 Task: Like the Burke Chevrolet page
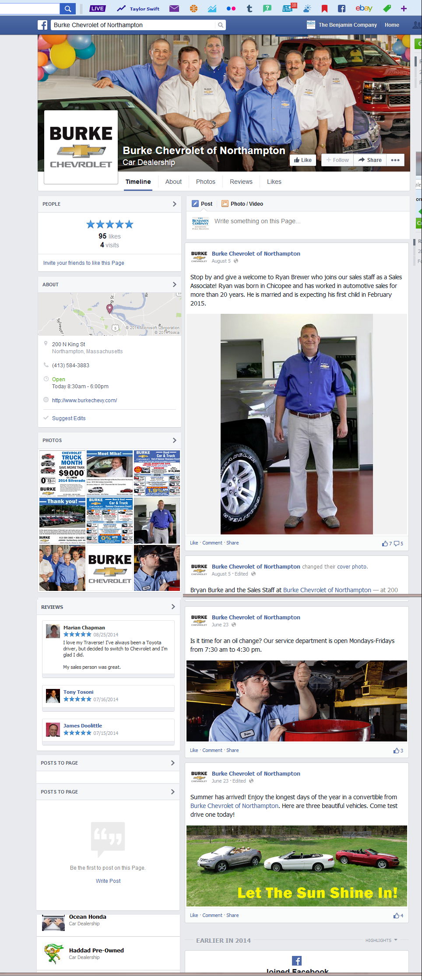pyautogui.click(x=303, y=160)
